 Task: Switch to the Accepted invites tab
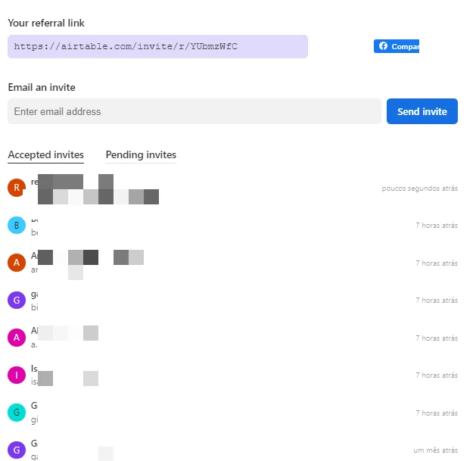pos(45,155)
